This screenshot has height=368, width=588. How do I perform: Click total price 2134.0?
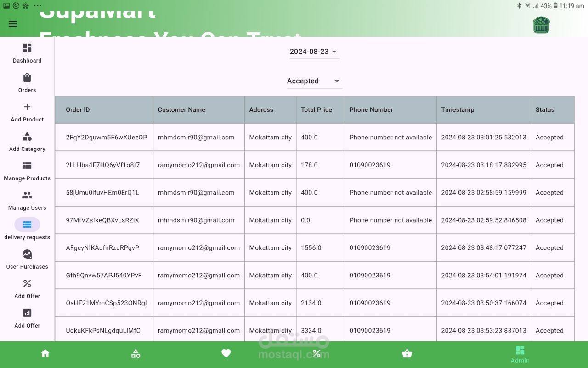311,303
